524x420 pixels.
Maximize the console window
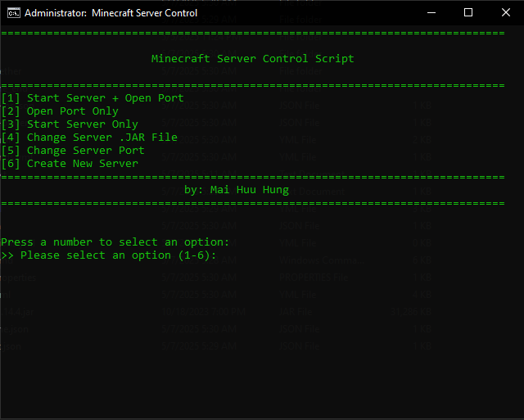tap(468, 13)
